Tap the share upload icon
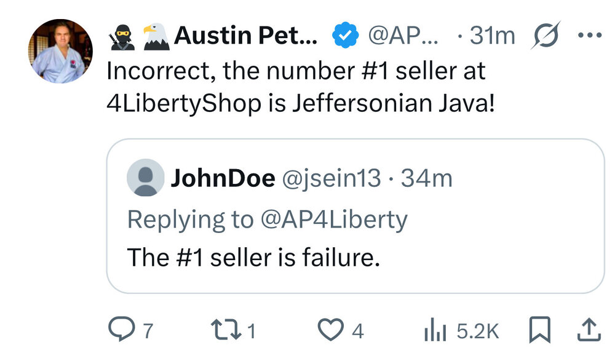 (587, 331)
